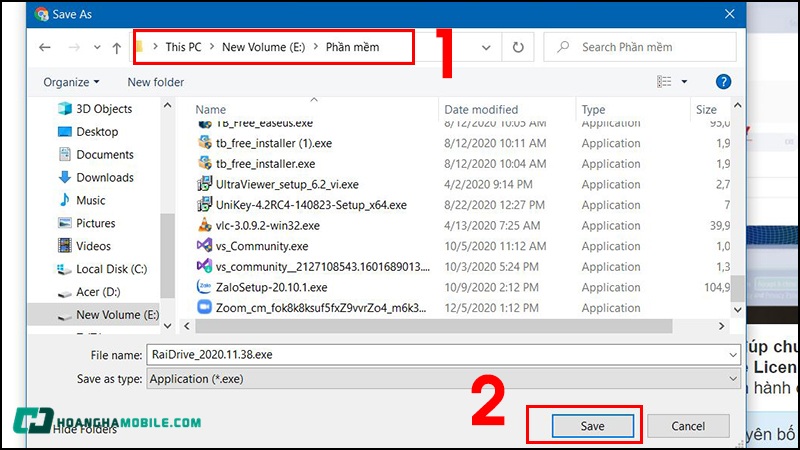Expand the address bar history dropdown

pyautogui.click(x=486, y=47)
